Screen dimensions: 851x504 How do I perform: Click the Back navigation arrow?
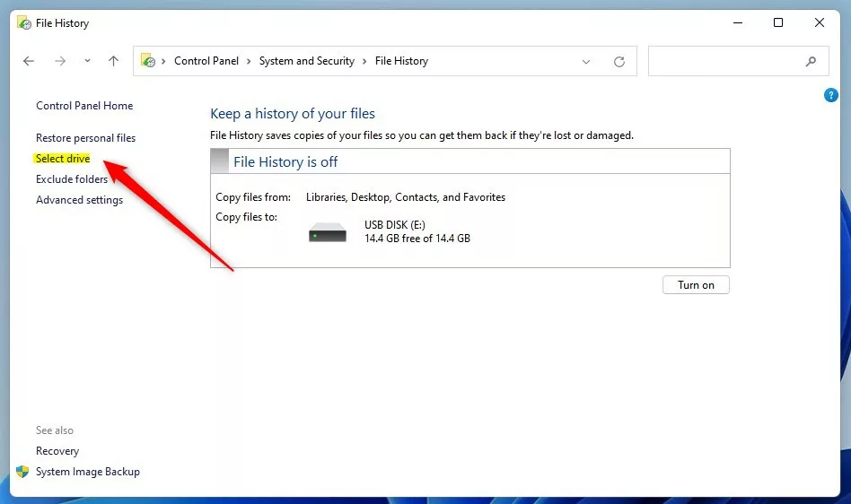pos(29,61)
